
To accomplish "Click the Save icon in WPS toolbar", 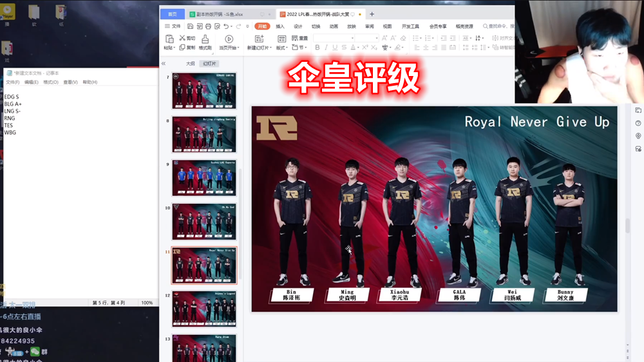I will click(x=190, y=26).
